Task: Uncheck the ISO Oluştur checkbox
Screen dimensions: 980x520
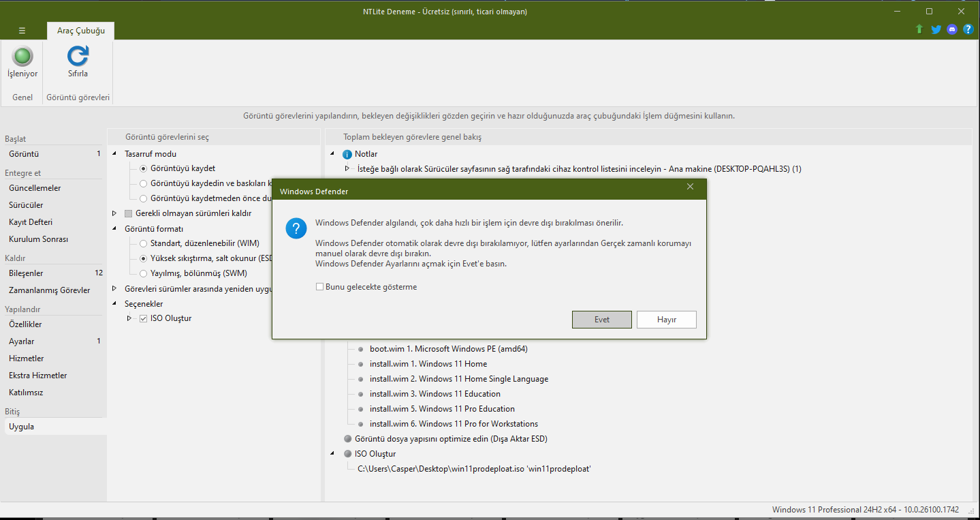Action: pyautogui.click(x=143, y=318)
